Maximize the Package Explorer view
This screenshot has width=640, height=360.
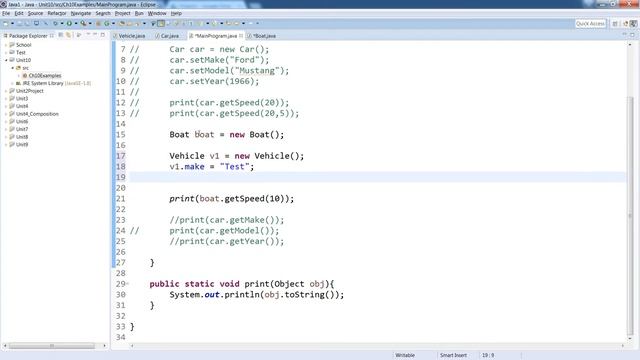coord(102,35)
